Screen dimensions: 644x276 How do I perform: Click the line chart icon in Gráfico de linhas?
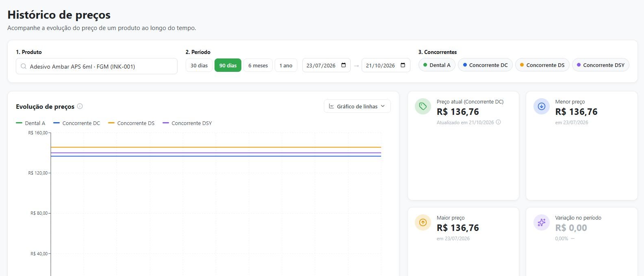pyautogui.click(x=332, y=106)
